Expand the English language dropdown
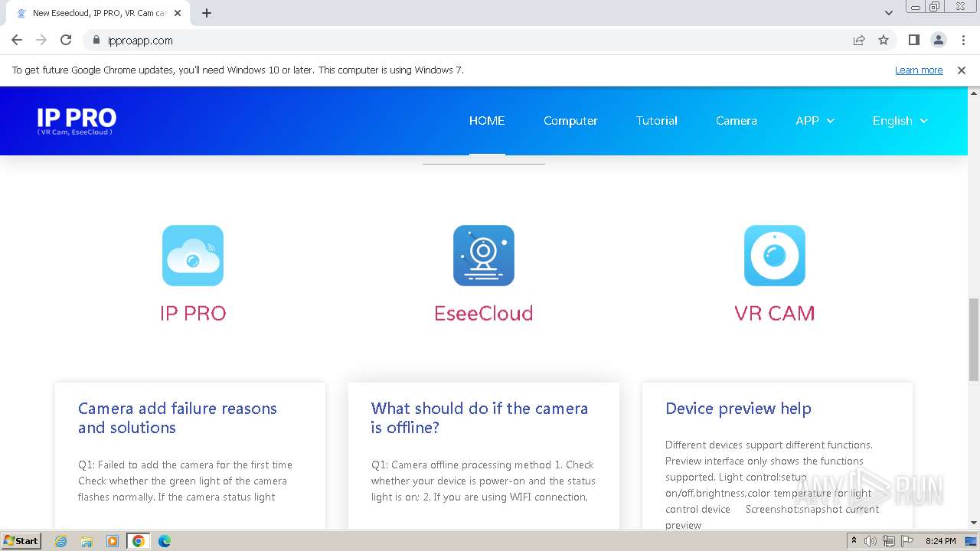This screenshot has width=980, height=551. pos(900,121)
